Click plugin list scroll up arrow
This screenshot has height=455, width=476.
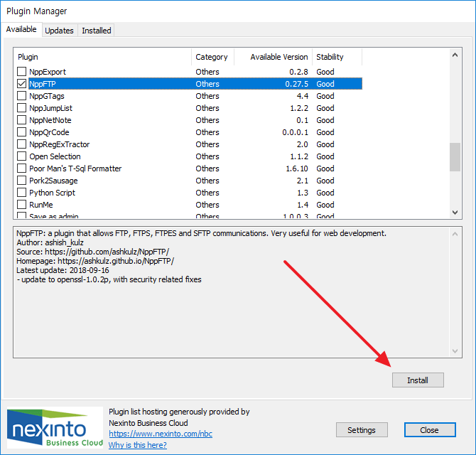(455, 55)
